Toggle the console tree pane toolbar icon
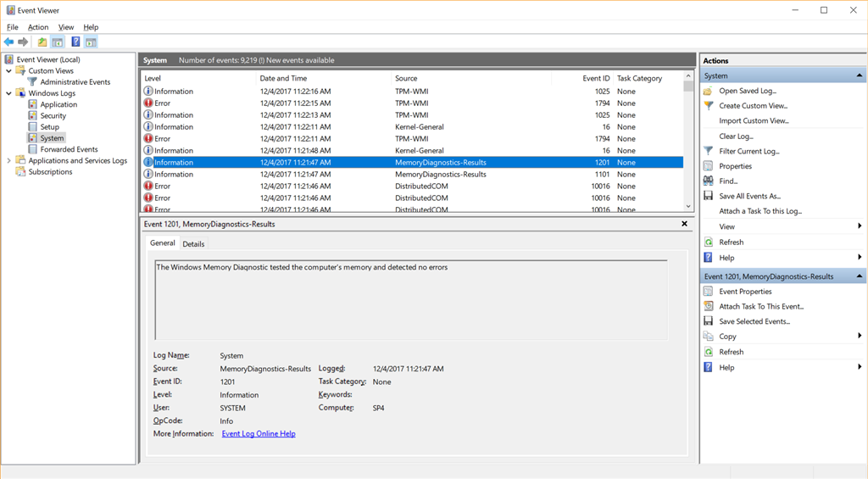 pyautogui.click(x=57, y=42)
